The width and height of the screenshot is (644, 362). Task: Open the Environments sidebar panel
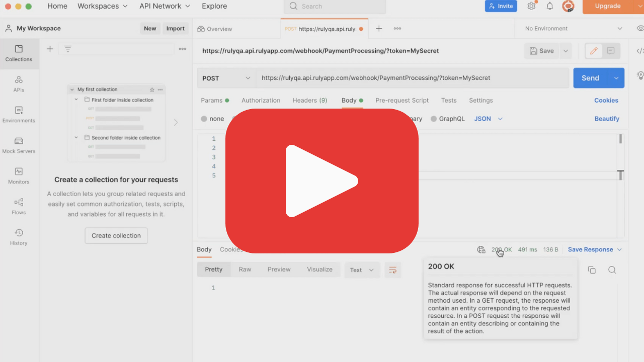coord(19,115)
